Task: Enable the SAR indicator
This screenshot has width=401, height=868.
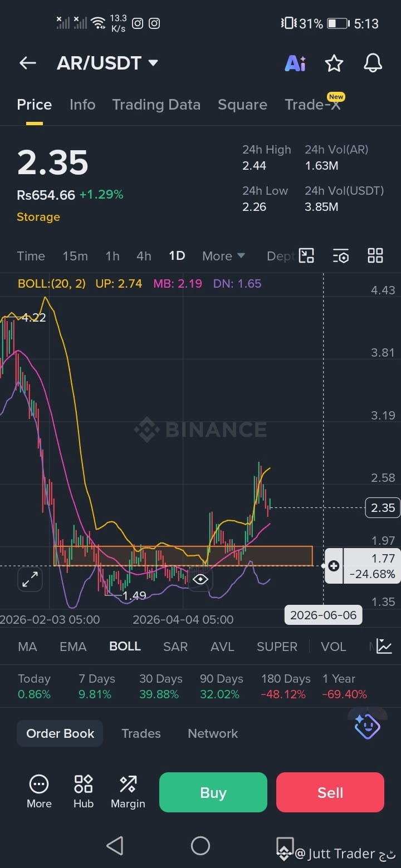Action: (175, 647)
